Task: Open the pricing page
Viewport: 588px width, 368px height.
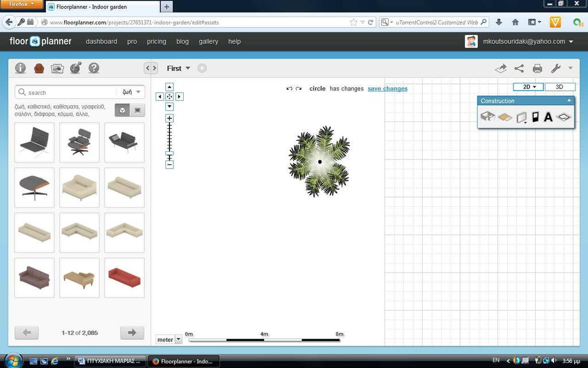Action: [156, 41]
